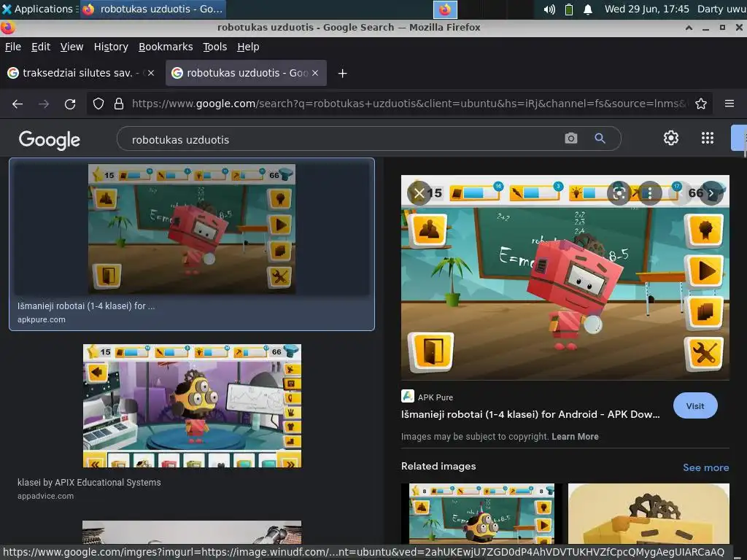The width and height of the screenshot is (747, 560).
Task: Close the image preview panel
Action: tap(419, 193)
